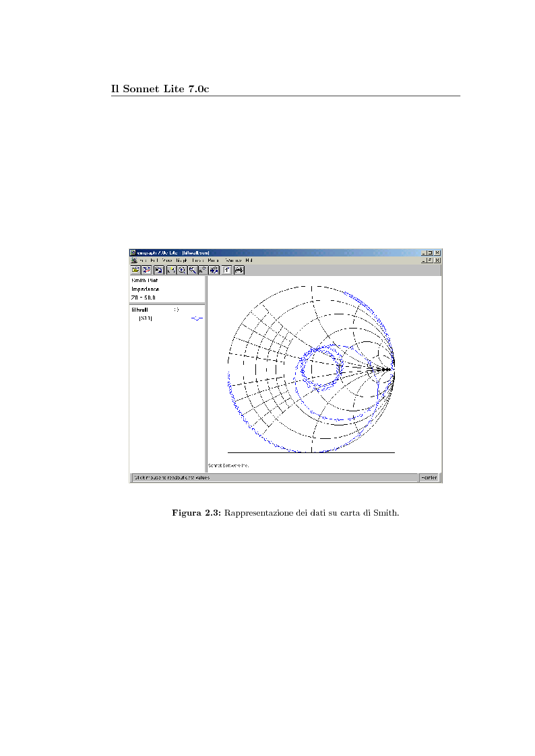This screenshot has height=756, width=535.
Task: Click the 'Pointer' status bar field
Action: [x=429, y=477]
